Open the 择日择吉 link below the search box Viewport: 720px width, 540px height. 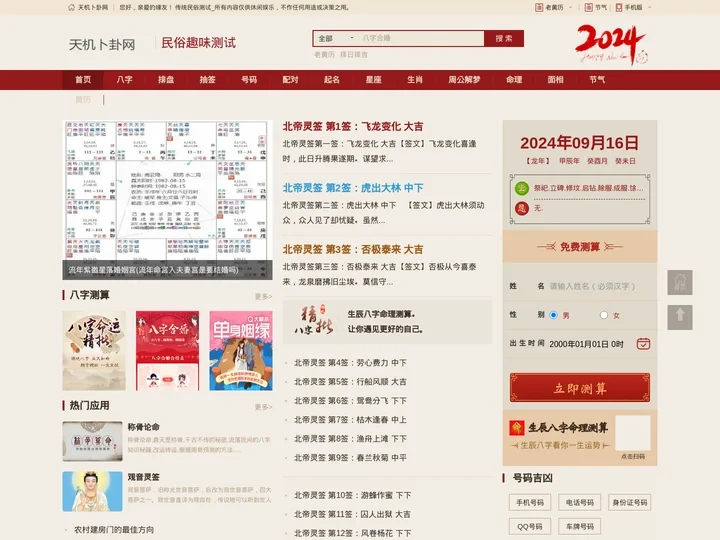[354, 55]
